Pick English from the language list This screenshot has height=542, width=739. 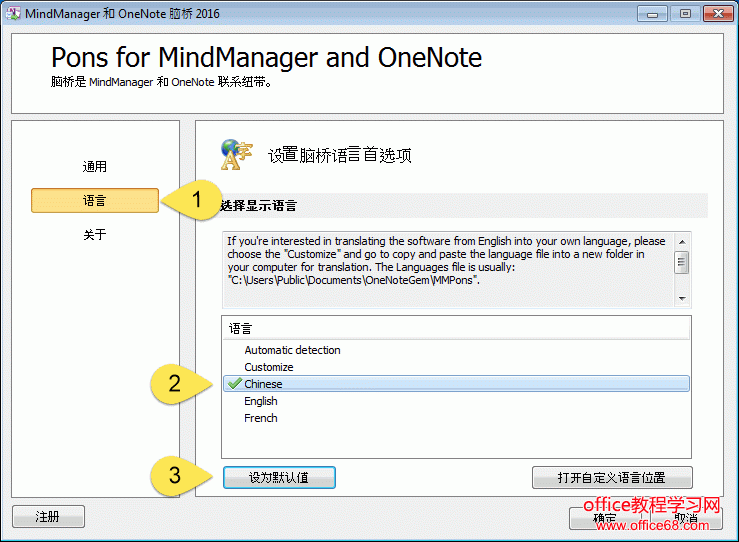coord(261,401)
